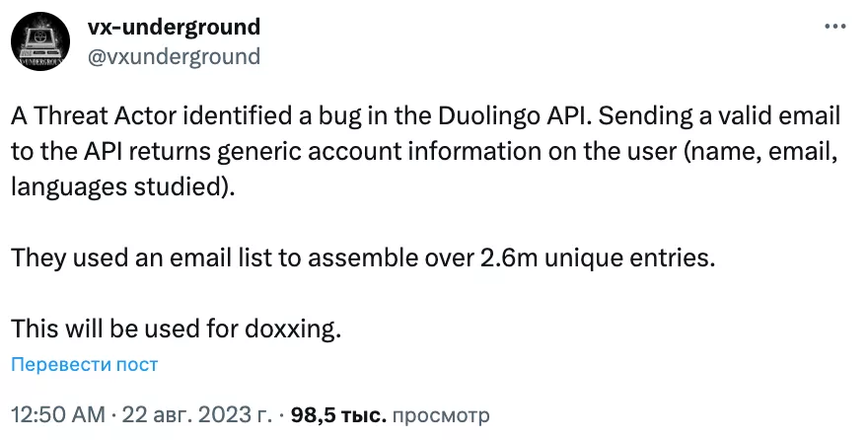
Task: Click the "просмотр" views label
Action: (440, 411)
